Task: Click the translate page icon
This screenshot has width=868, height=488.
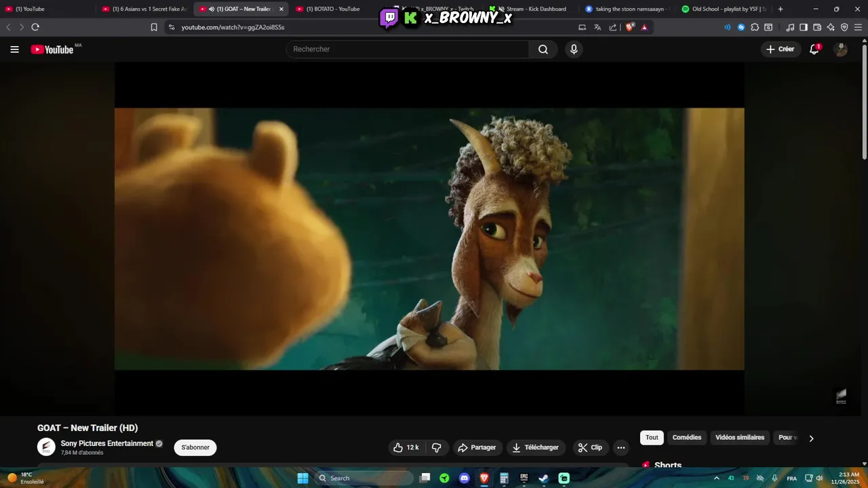Action: point(597,27)
